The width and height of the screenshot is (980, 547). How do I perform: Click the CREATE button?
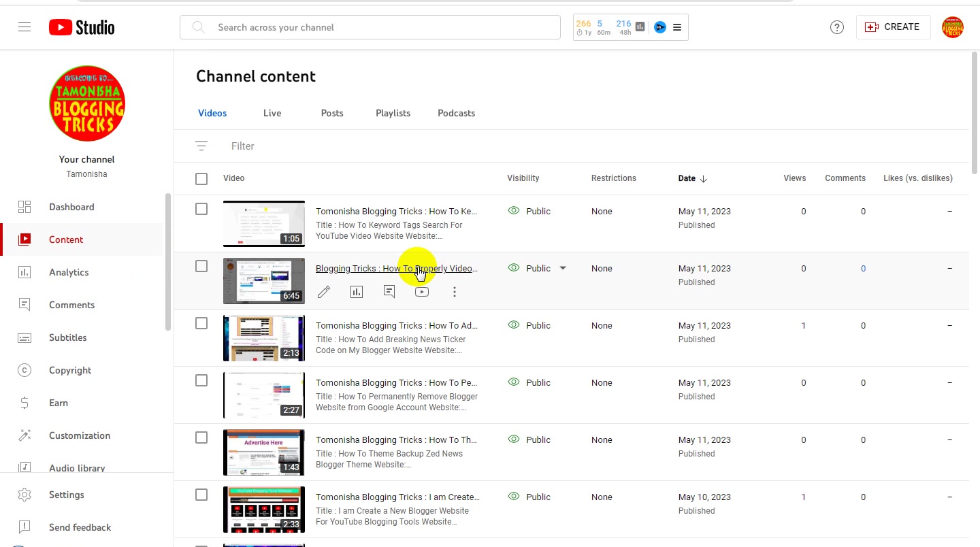coord(893,27)
